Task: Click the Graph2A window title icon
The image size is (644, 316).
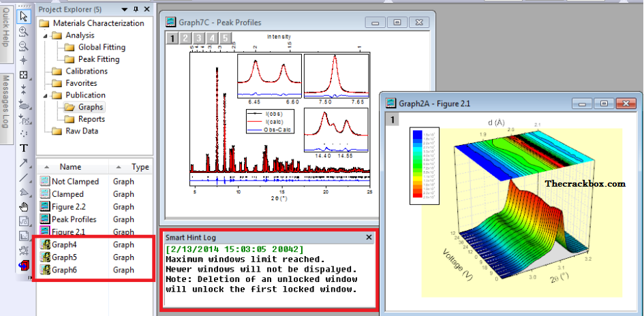Action: click(391, 104)
